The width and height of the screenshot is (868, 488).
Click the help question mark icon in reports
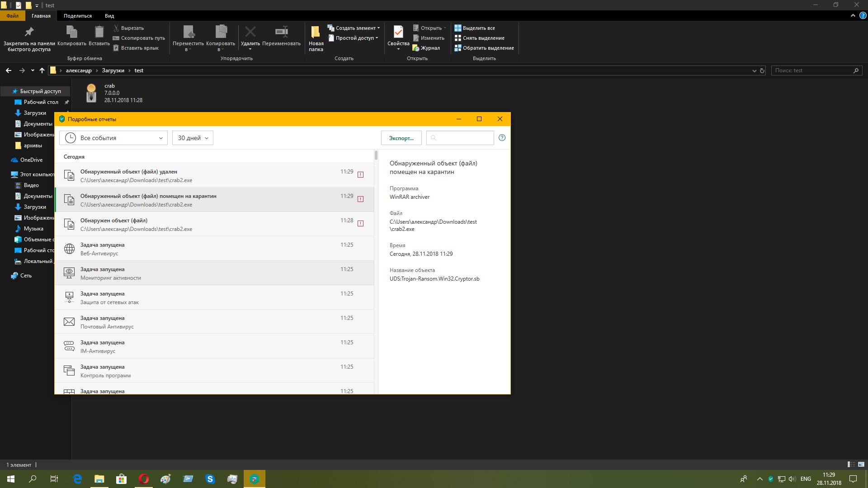[x=502, y=138]
